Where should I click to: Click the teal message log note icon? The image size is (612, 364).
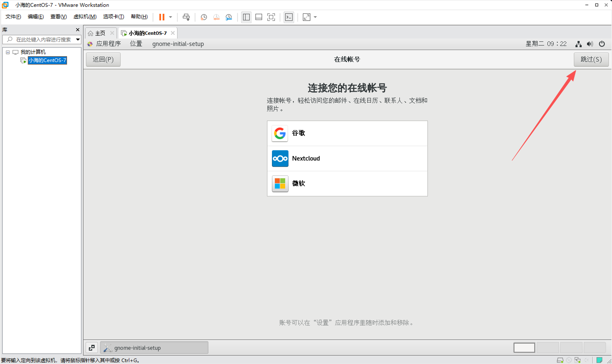pos(599,360)
